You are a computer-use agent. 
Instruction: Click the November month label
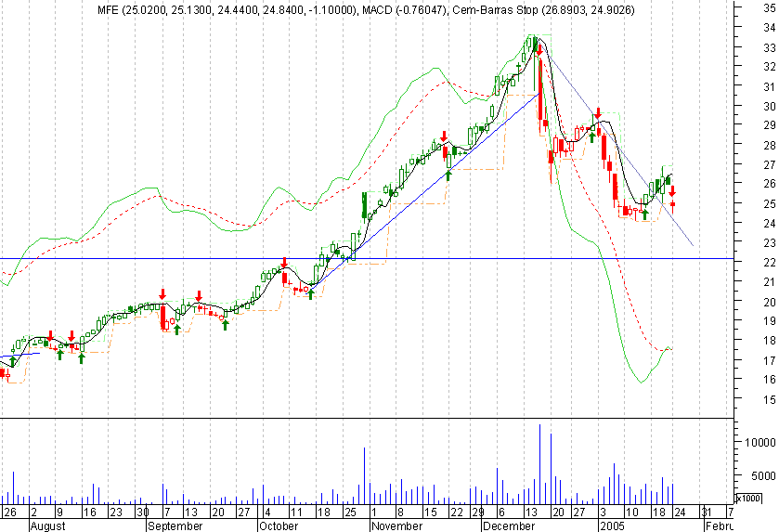click(397, 526)
